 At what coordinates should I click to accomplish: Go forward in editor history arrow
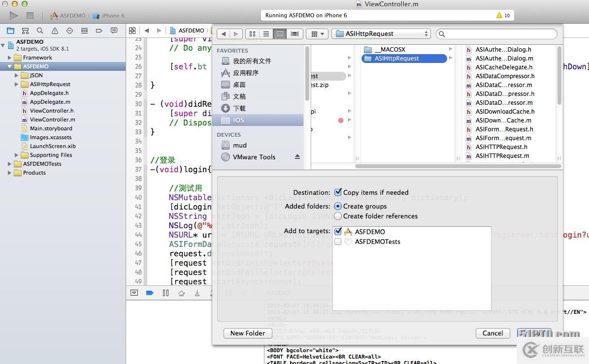[x=159, y=31]
